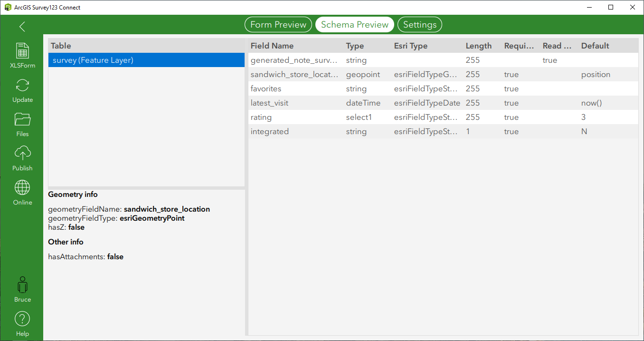The width and height of the screenshot is (644, 341).
Task: Click the select1 type cell
Action: [x=359, y=117]
